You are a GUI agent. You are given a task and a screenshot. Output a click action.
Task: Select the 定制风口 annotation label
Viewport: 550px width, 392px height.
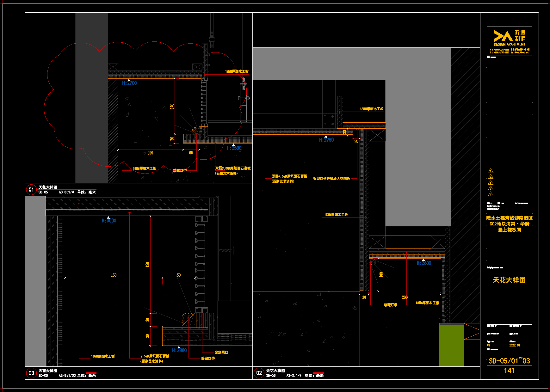pos(221,352)
